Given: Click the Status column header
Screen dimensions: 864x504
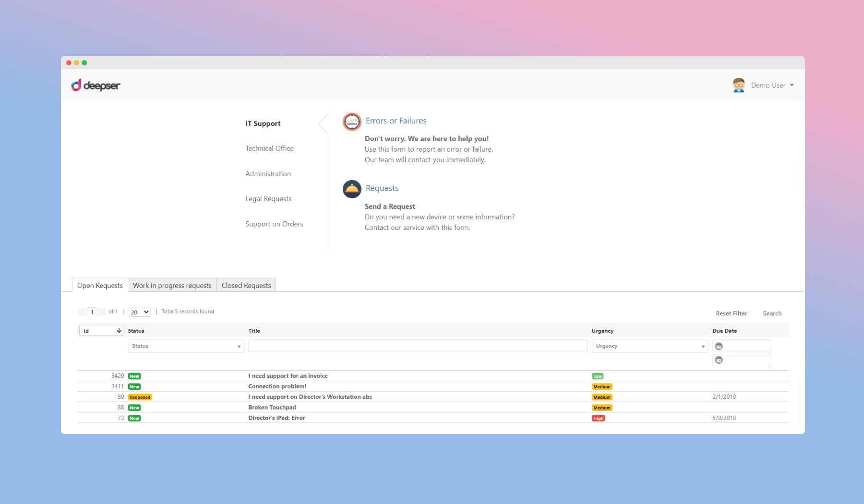Looking at the screenshot, I should click(136, 331).
